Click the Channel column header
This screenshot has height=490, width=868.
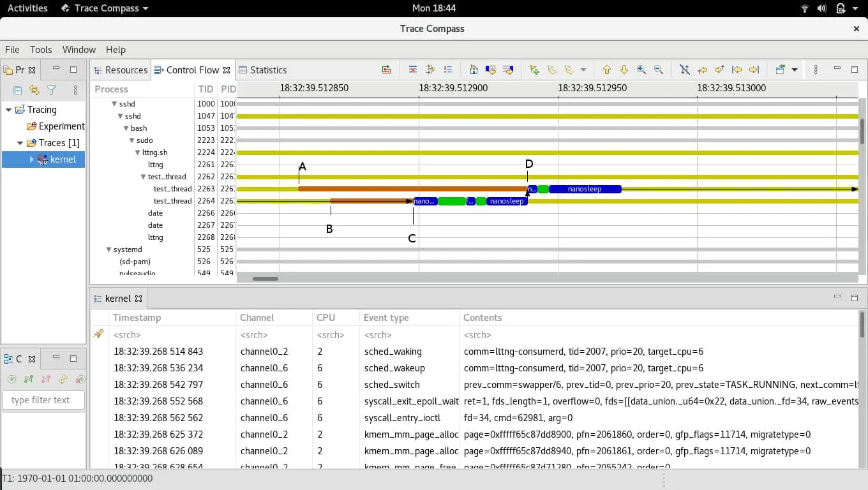(274, 318)
